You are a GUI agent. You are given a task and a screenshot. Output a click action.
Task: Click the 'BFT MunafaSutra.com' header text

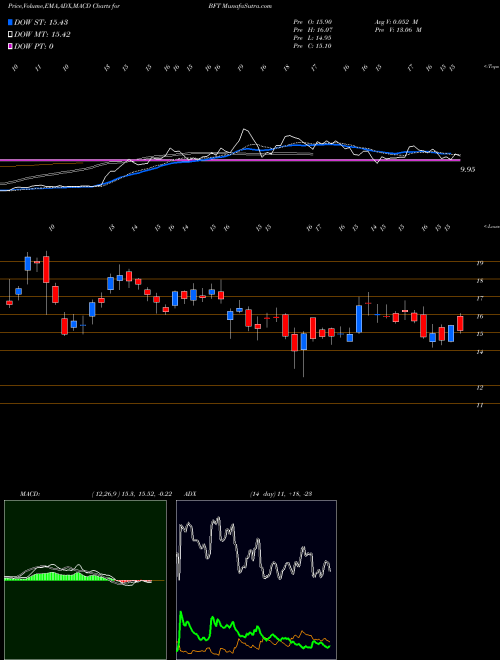pos(240,6)
